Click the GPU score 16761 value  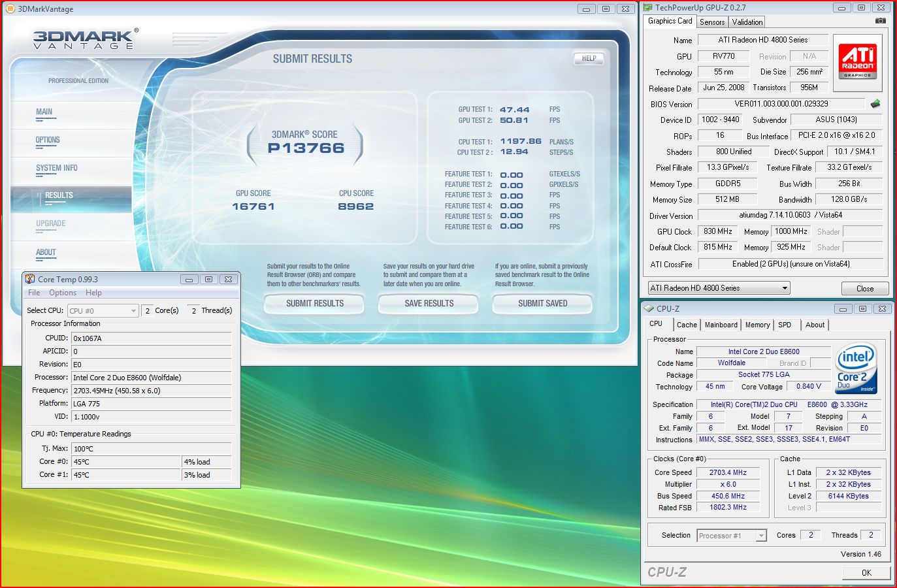pos(253,206)
